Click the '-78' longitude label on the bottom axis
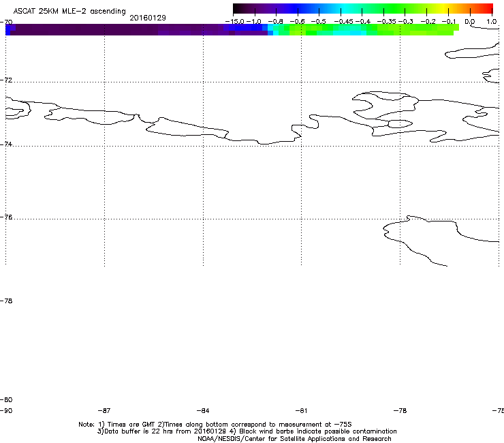The height and width of the screenshot is (443, 504). pyautogui.click(x=400, y=411)
